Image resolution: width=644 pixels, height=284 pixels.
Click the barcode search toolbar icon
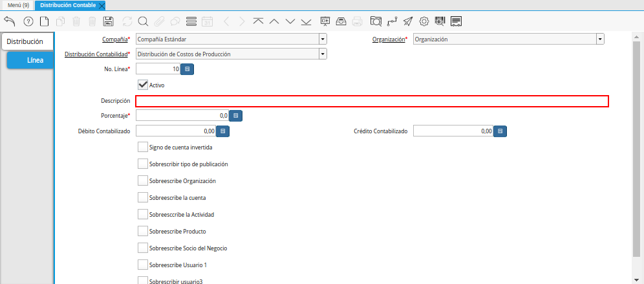[x=440, y=21]
